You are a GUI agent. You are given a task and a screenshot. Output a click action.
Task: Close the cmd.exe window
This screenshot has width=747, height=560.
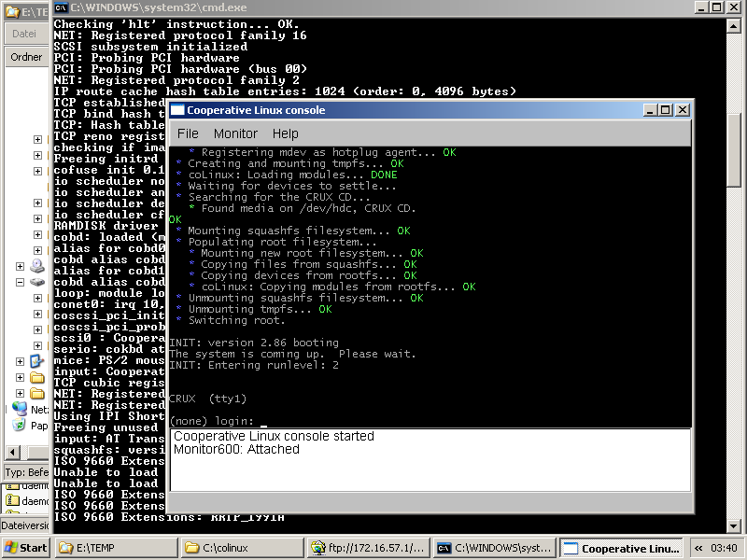pyautogui.click(x=733, y=7)
